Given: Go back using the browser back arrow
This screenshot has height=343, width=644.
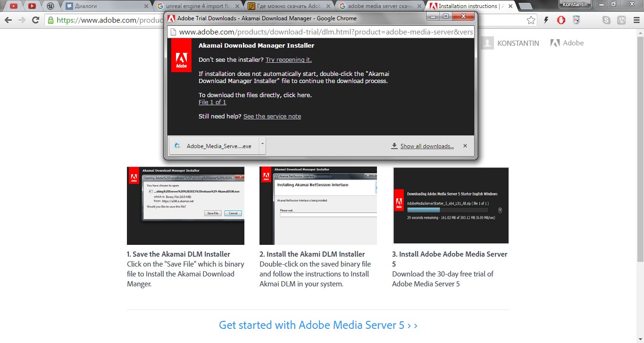Looking at the screenshot, I should pos(8,20).
